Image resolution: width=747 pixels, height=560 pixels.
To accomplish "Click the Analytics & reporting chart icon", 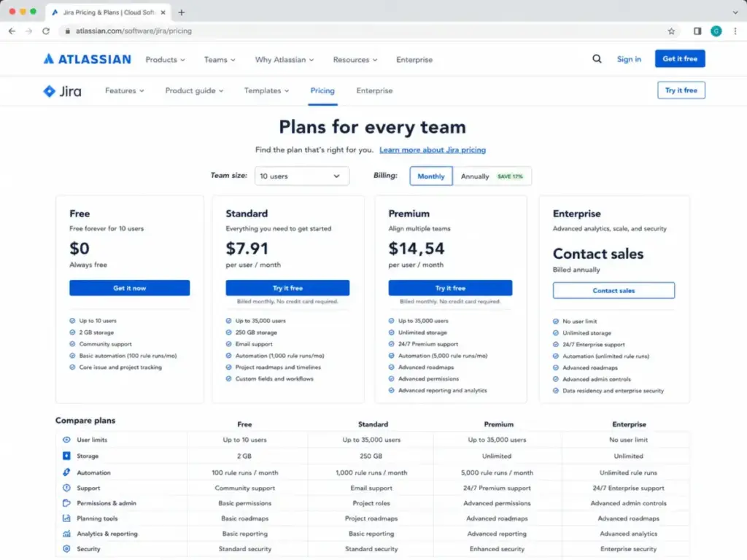I will 66,533.
